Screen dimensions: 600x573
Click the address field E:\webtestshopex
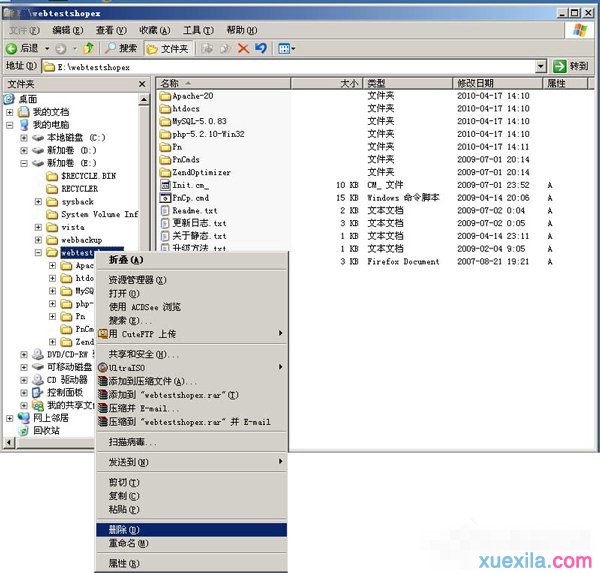click(x=289, y=67)
